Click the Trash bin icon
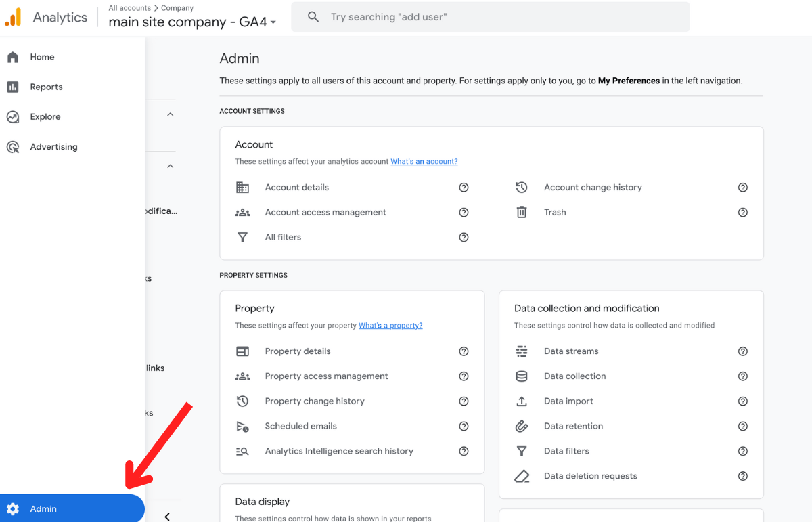This screenshot has width=812, height=522. point(521,212)
